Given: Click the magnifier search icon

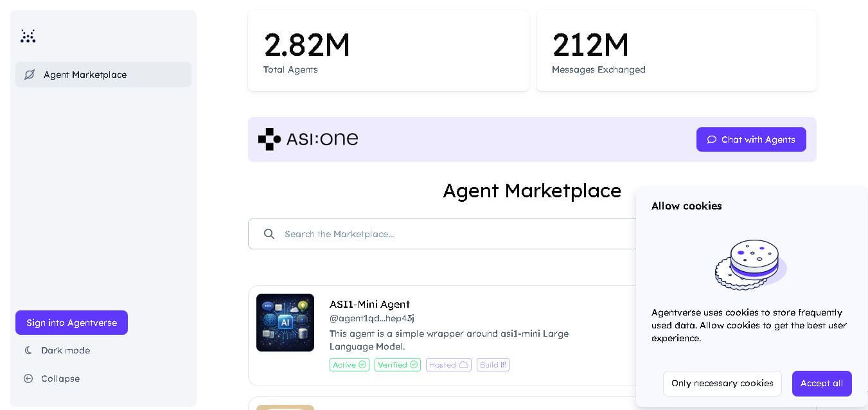Looking at the screenshot, I should click(x=269, y=234).
